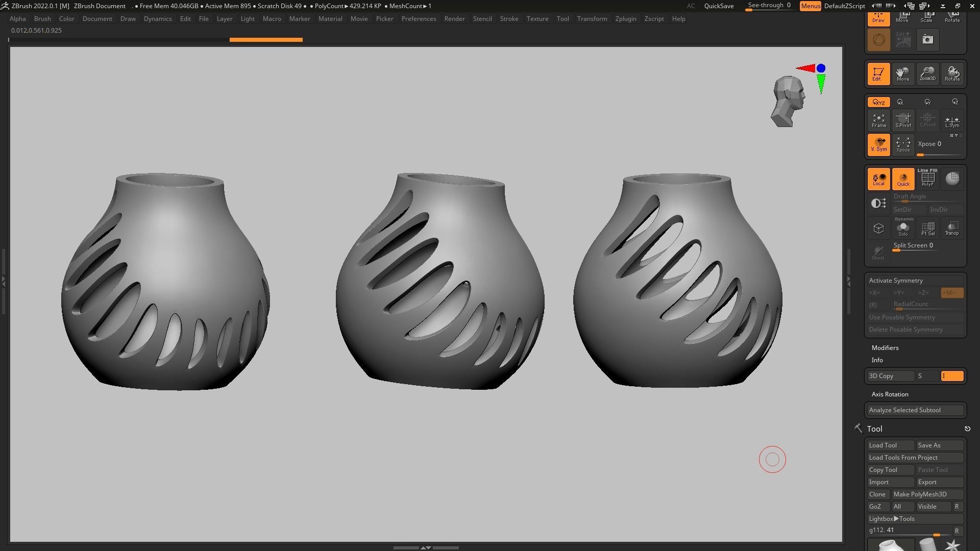
Task: Expand the Info section
Action: click(877, 360)
